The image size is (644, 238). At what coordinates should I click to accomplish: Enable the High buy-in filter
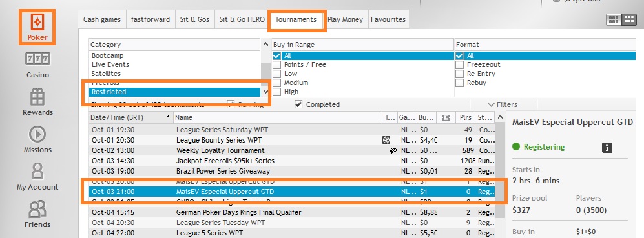(x=277, y=92)
